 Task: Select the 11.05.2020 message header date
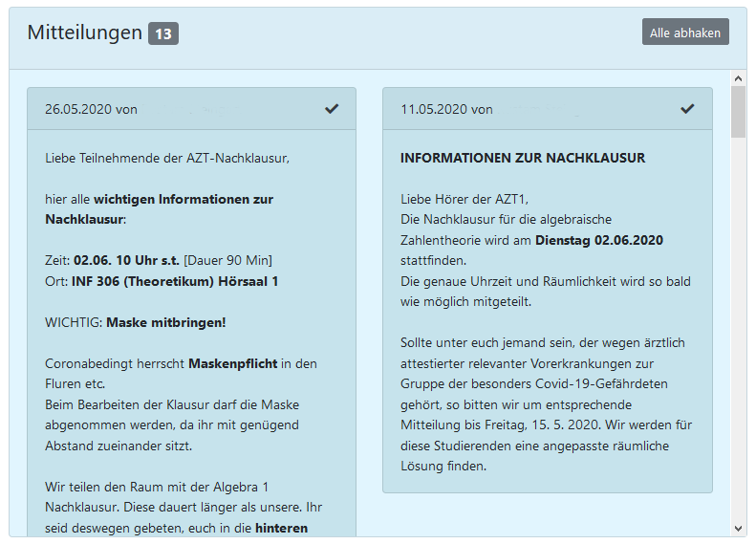[434, 109]
